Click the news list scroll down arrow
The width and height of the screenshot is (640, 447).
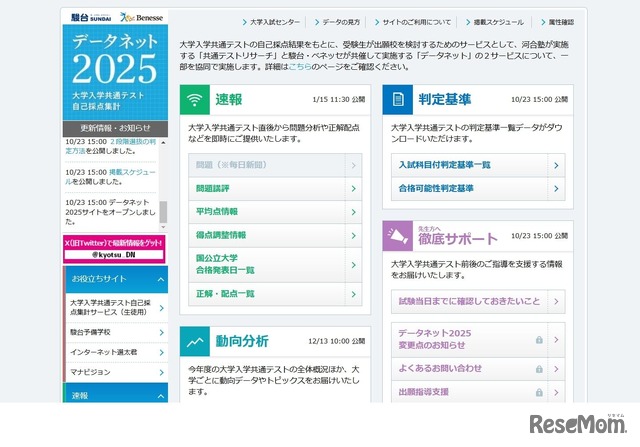coord(163,227)
